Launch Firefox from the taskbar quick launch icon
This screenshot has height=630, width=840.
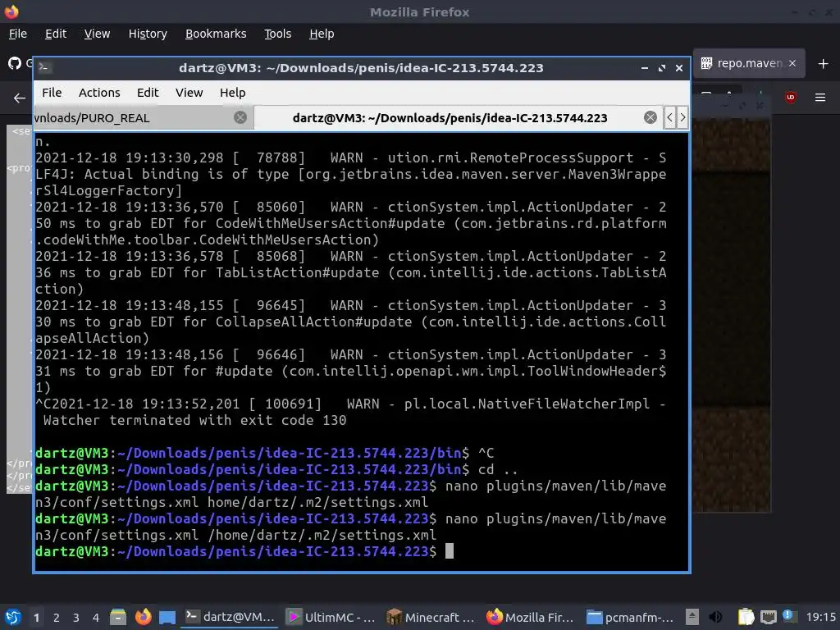tap(143, 617)
